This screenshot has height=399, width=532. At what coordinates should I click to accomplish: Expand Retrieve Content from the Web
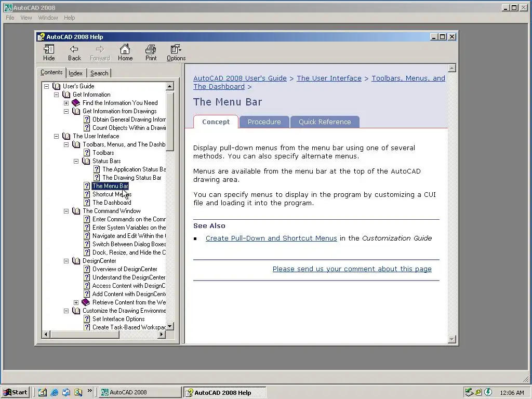[76, 303]
